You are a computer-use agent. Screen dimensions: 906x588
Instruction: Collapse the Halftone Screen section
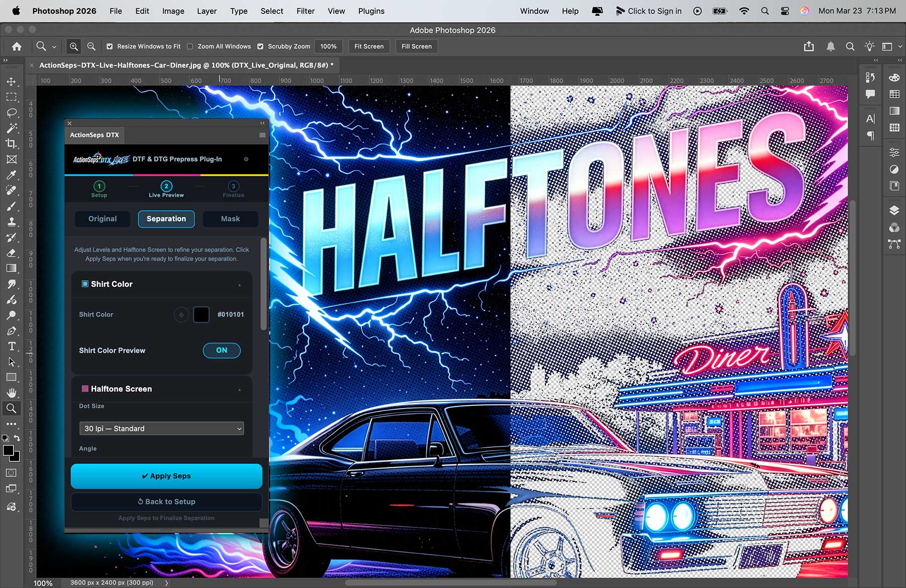240,389
